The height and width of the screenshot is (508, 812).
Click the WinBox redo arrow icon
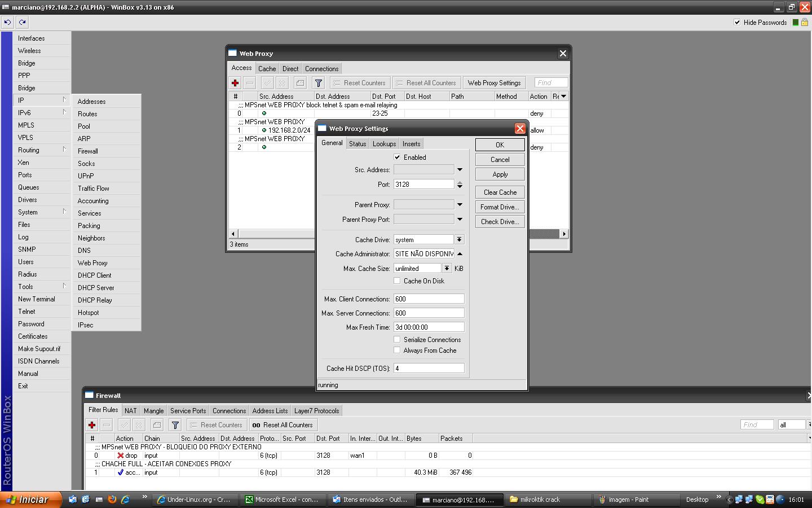click(22, 23)
